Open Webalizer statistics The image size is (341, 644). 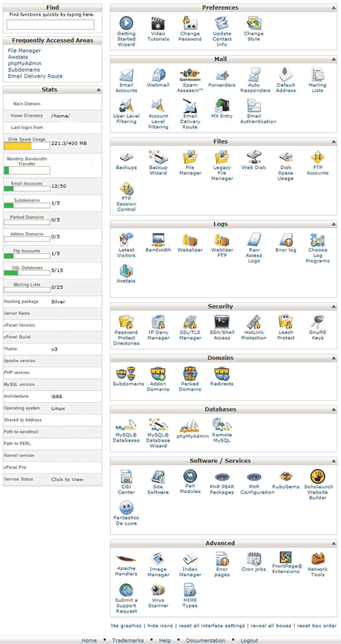pos(190,243)
